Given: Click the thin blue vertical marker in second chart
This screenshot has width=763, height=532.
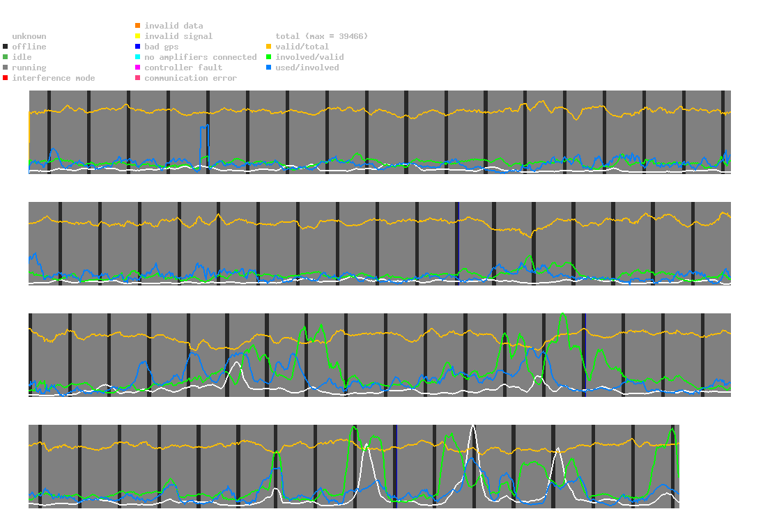Looking at the screenshot, I should click(458, 243).
